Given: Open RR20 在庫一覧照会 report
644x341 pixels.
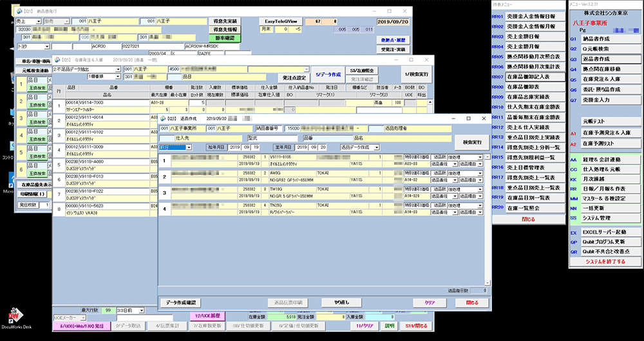Looking at the screenshot, I should [535, 208].
